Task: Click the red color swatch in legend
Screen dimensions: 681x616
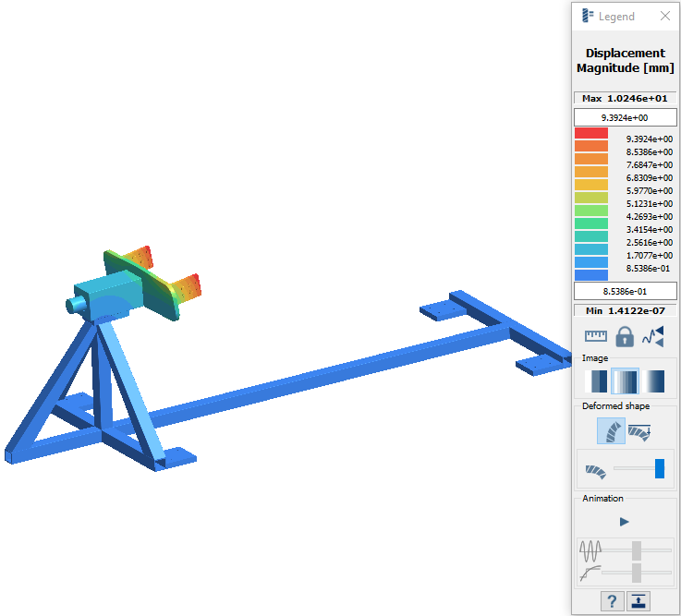Action: (591, 134)
